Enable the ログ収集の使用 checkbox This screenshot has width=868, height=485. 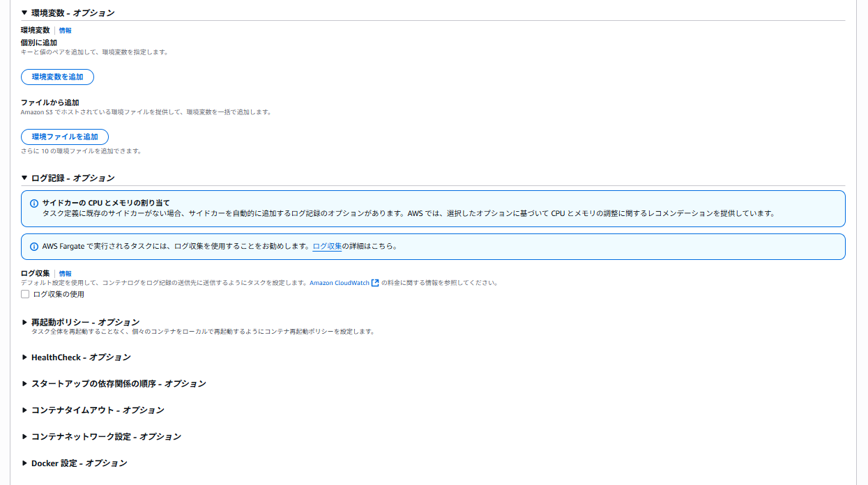tap(25, 294)
